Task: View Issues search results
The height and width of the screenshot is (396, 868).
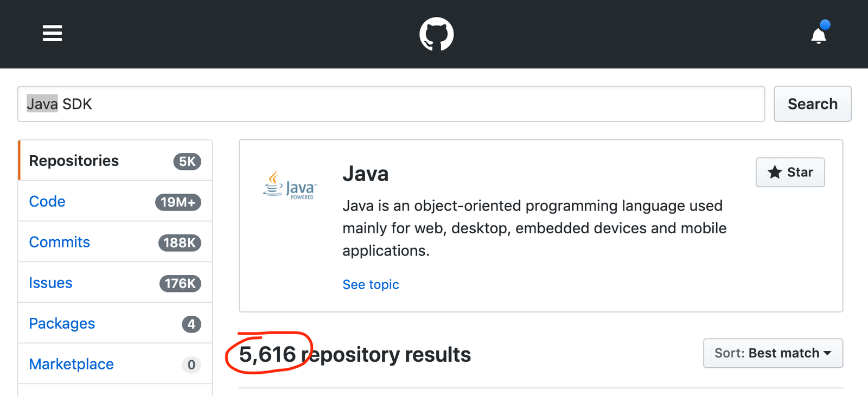Action: [50, 283]
